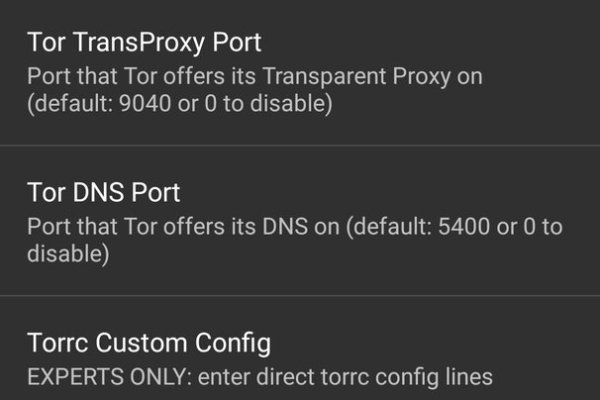
Task: Click the 'EXPERTS ONLY' torrc description
Action: [259, 377]
